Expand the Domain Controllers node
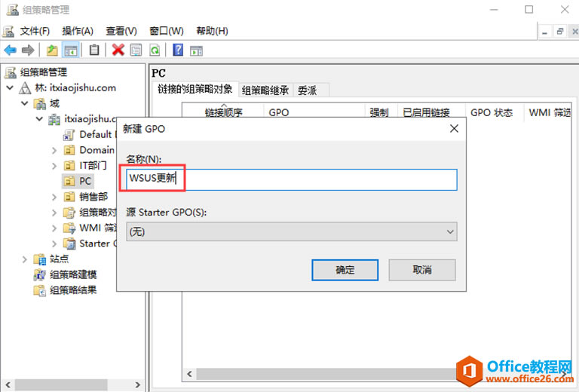The width and height of the screenshot is (579, 392). tap(54, 150)
